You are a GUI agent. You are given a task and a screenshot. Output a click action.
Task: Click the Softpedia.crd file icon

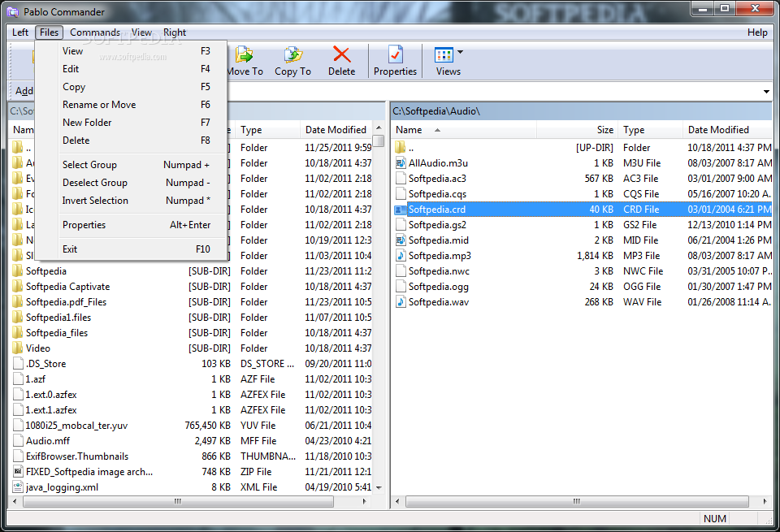pos(401,210)
